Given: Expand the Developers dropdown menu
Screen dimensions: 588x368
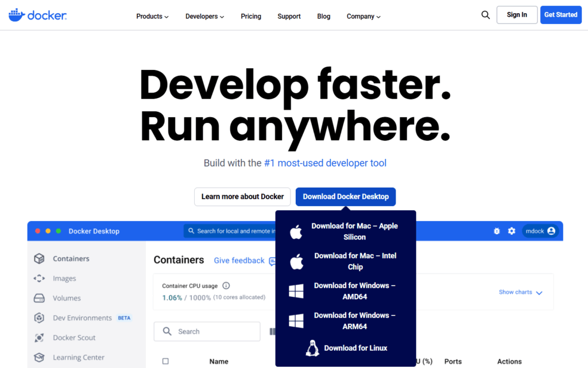Looking at the screenshot, I should [205, 17].
